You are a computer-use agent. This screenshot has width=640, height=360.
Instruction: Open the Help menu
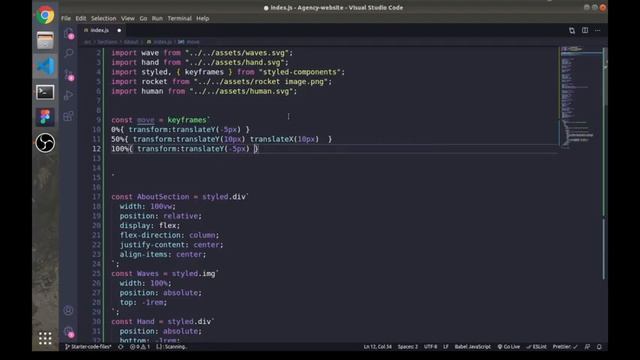[x=202, y=18]
